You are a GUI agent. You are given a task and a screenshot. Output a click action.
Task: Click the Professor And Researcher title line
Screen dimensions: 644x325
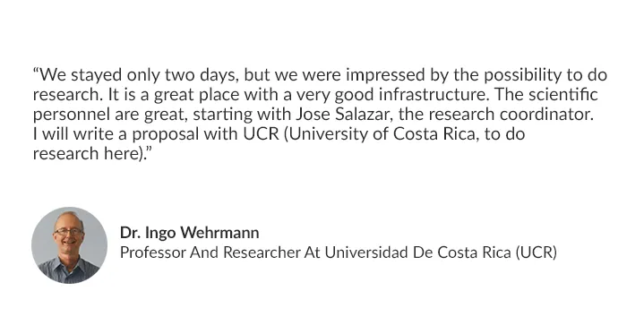coord(339,252)
